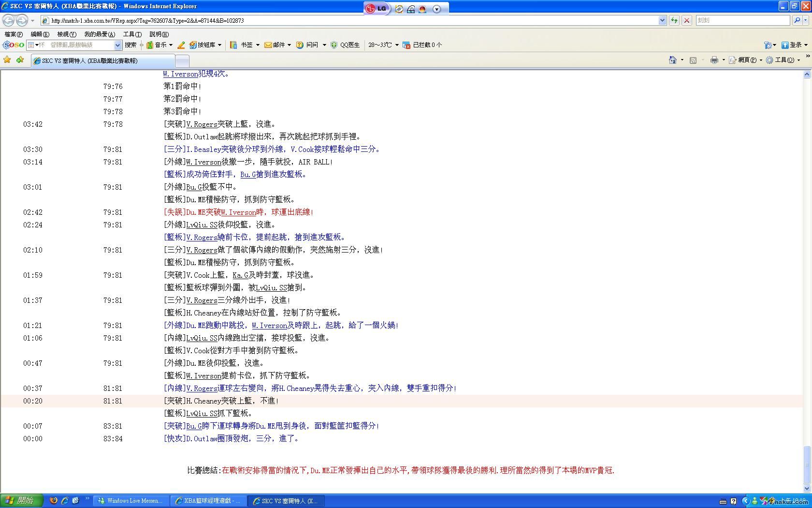The width and height of the screenshot is (812, 508).
Task: Click the 书签 bookmarks icon
Action: (233, 45)
